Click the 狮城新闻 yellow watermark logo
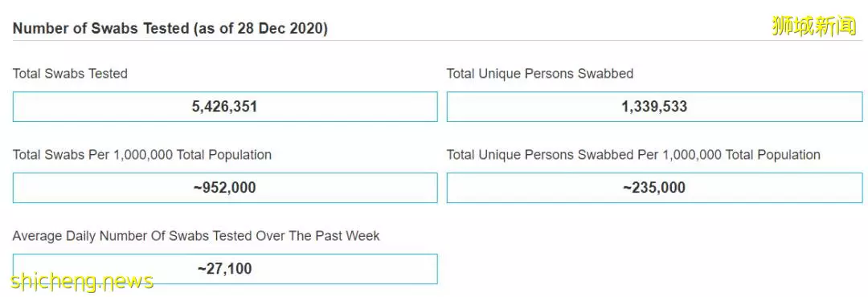The height and width of the screenshot is (297, 868). (x=814, y=26)
